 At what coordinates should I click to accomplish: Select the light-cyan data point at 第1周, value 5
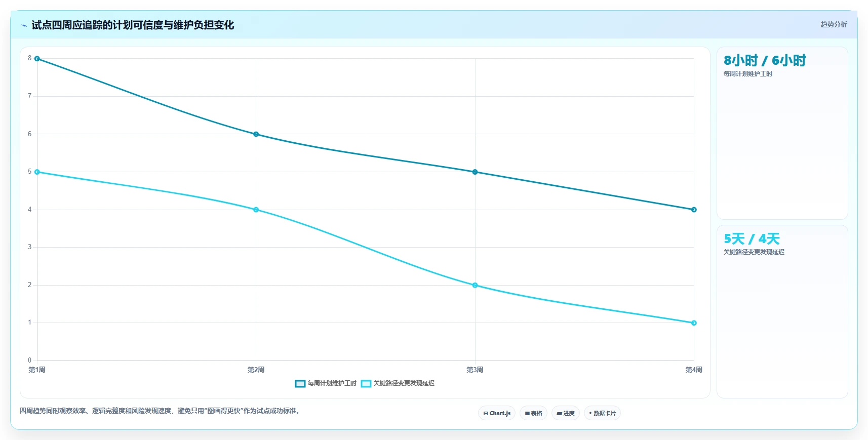pyautogui.click(x=37, y=172)
